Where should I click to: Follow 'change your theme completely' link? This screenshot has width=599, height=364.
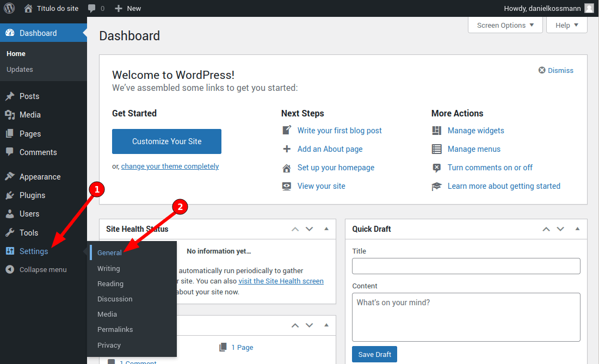click(x=170, y=166)
